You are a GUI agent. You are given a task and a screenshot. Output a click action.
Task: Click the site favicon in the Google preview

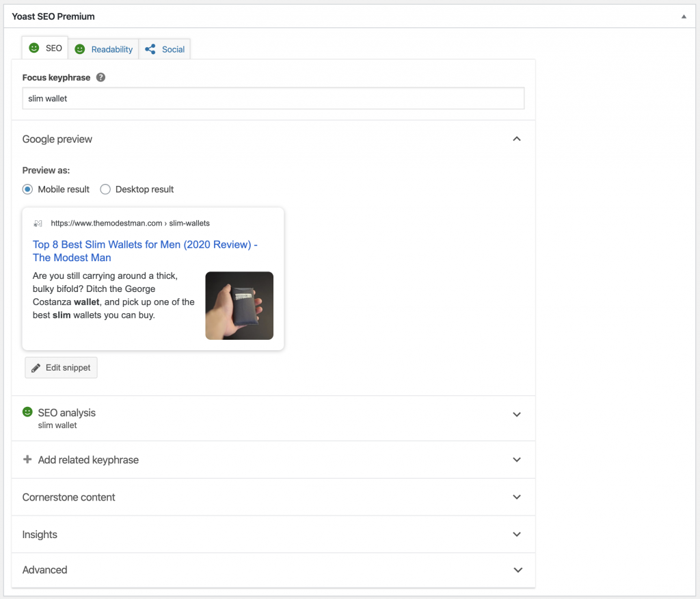click(x=38, y=224)
